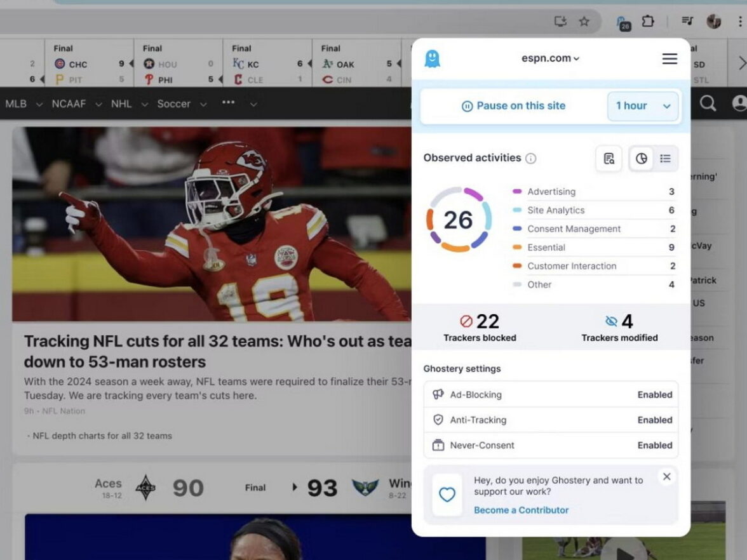Image resolution: width=747 pixels, height=560 pixels.
Task: Open the Soccer nav item
Action: pos(174,104)
